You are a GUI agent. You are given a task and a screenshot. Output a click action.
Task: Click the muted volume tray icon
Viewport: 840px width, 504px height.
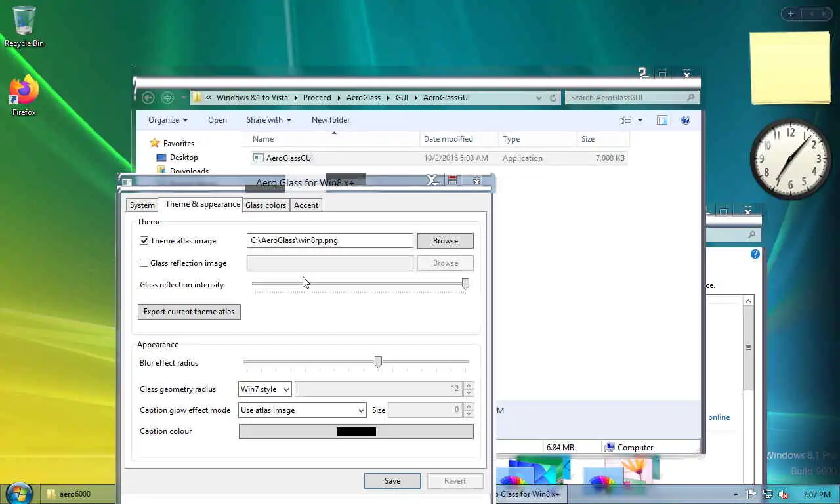783,494
